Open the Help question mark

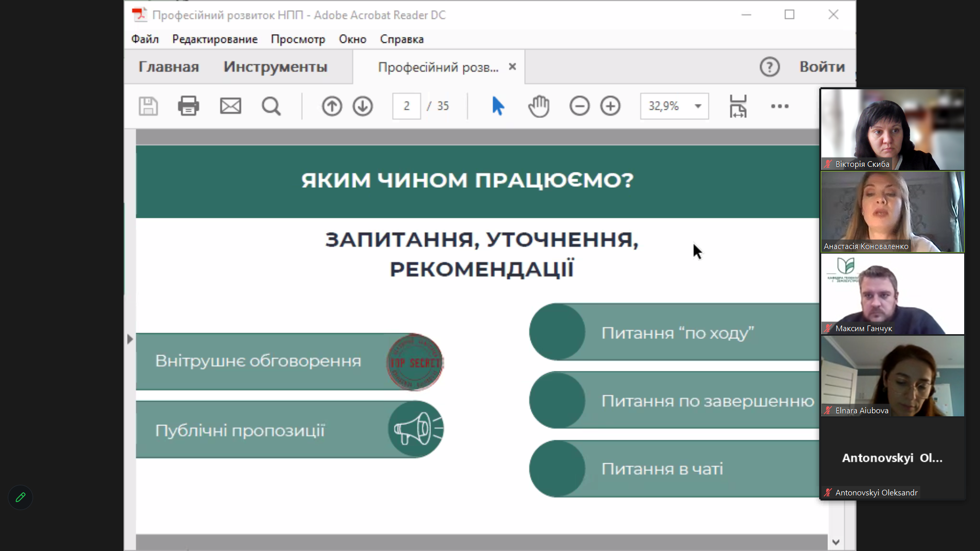769,66
